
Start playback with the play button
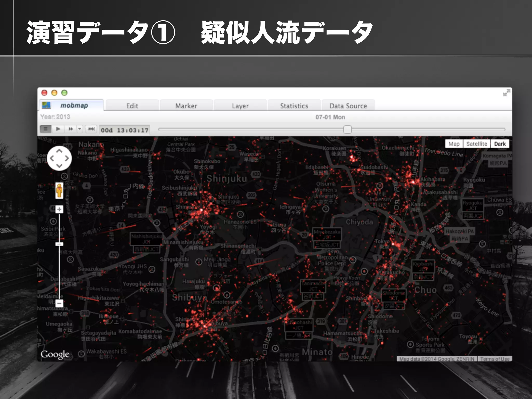[x=58, y=129]
